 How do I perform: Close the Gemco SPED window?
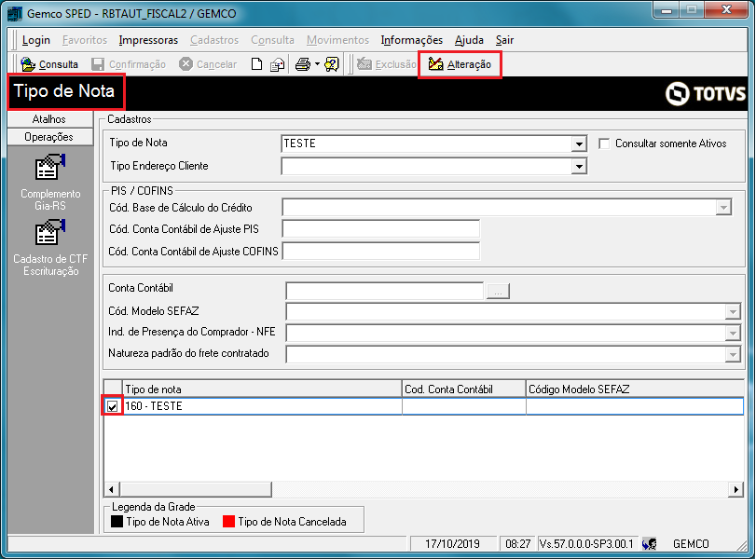pos(726,10)
